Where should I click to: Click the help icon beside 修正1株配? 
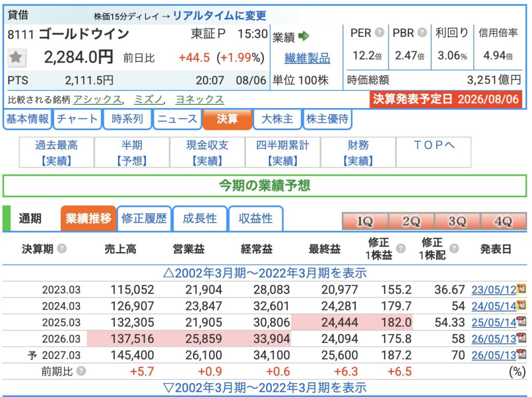pyautogui.click(x=454, y=249)
